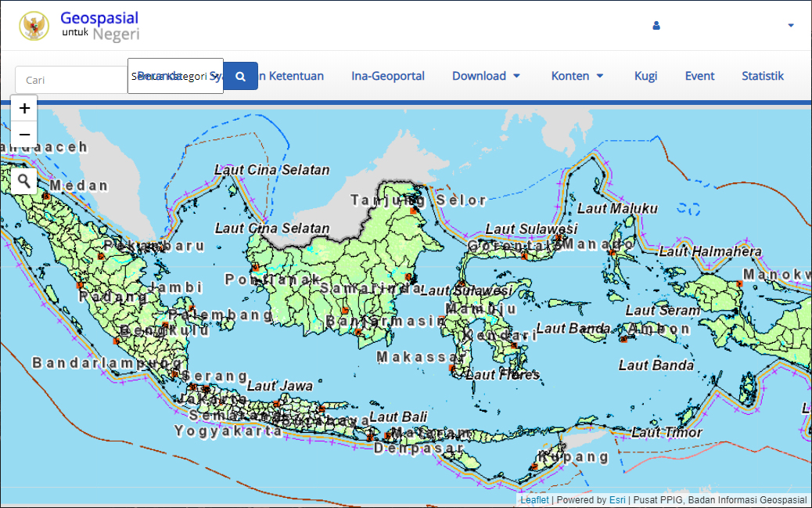Zoom in the map with plus button
This screenshot has height=508, width=812.
[x=24, y=108]
